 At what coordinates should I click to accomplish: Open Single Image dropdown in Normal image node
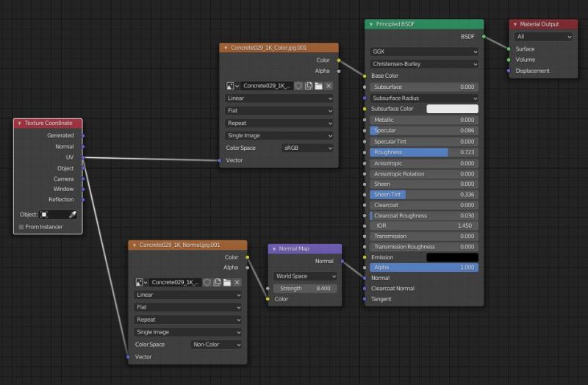click(187, 332)
